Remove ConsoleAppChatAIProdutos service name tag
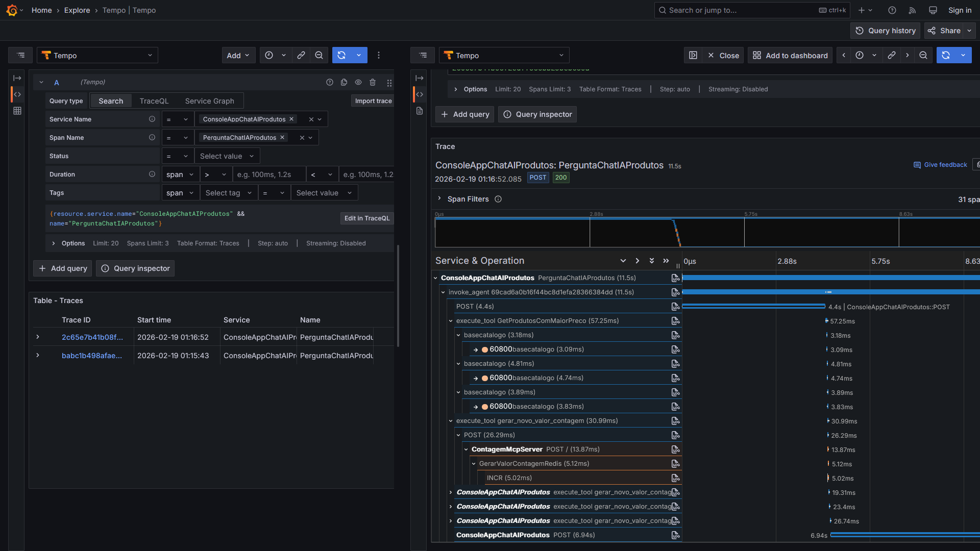Viewport: 980px width, 551px height. point(291,119)
